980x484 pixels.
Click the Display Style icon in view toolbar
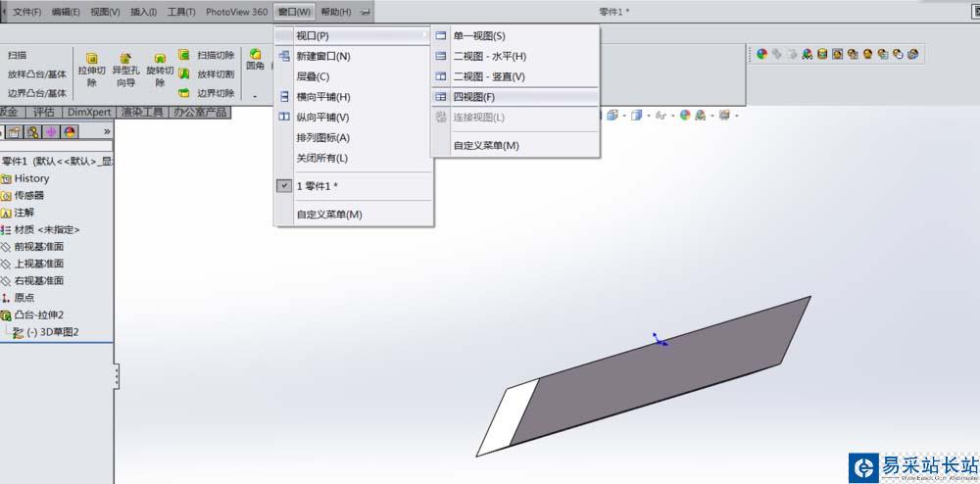coord(636,116)
